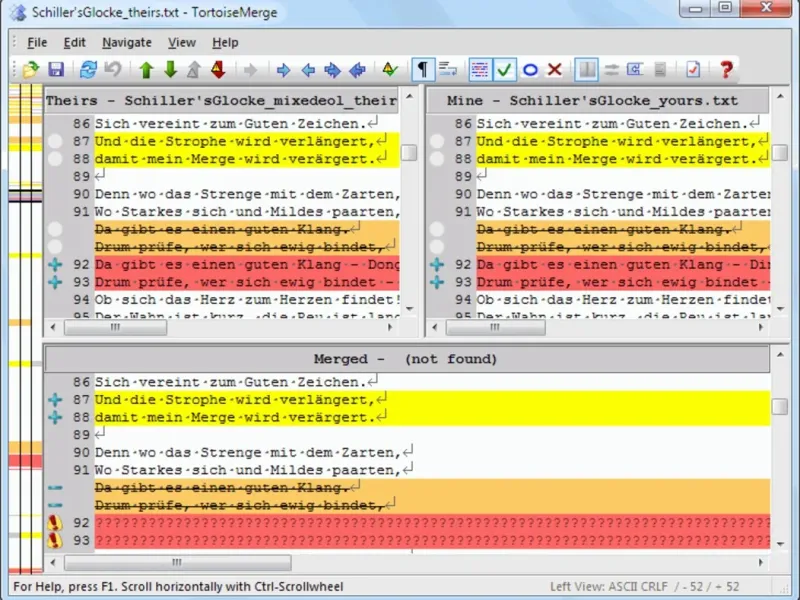Select Mine line 94 'Ob sich das Herz'
This screenshot has width=800, height=600.
tap(623, 299)
